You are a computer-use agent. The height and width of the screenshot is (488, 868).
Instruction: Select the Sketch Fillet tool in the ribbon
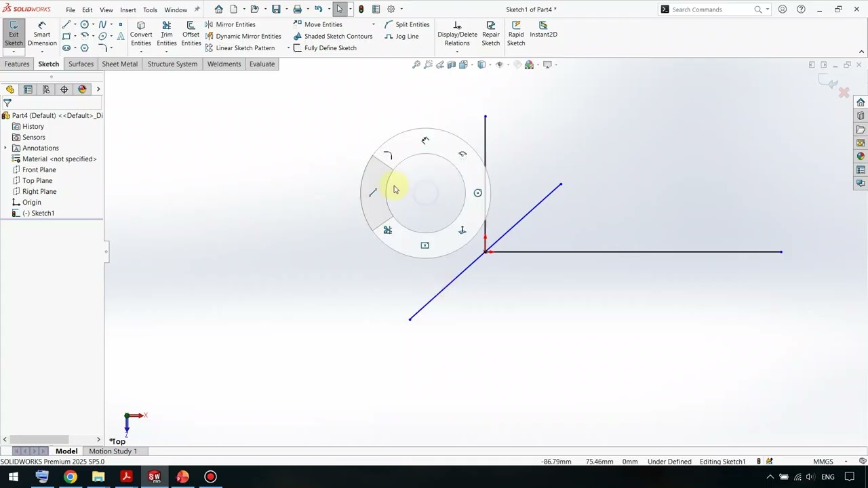click(x=102, y=48)
